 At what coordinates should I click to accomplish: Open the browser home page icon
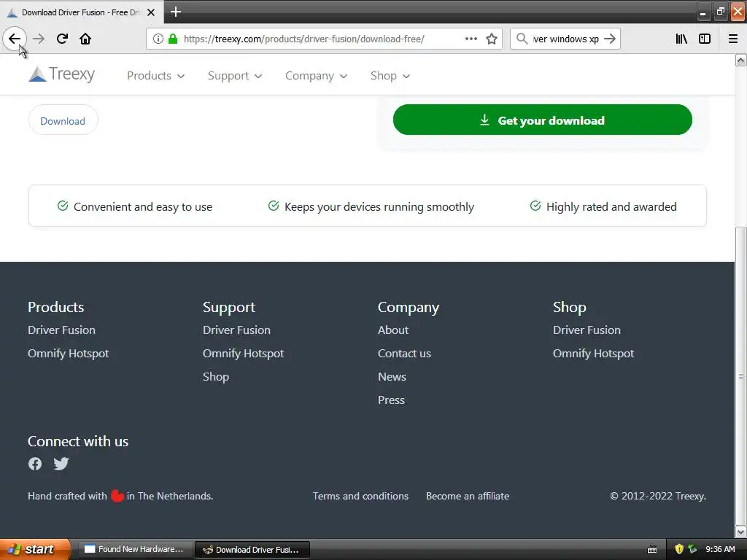point(85,39)
